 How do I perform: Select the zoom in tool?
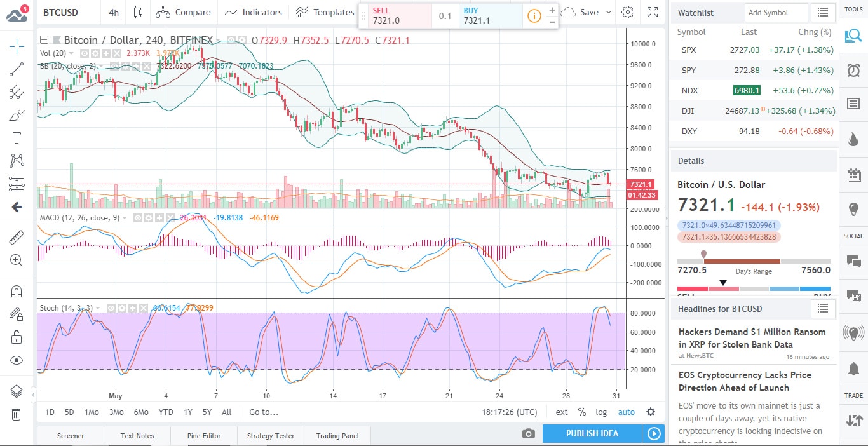[17, 260]
